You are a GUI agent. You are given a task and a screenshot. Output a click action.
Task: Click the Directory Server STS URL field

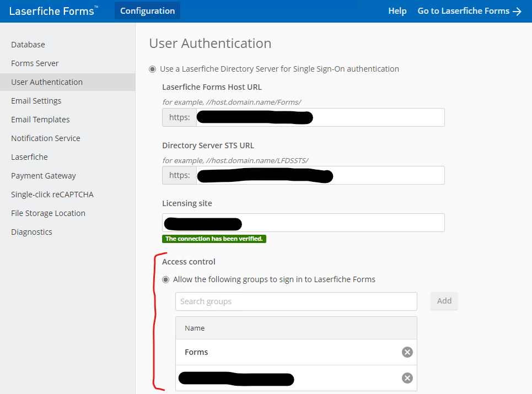[320, 175]
